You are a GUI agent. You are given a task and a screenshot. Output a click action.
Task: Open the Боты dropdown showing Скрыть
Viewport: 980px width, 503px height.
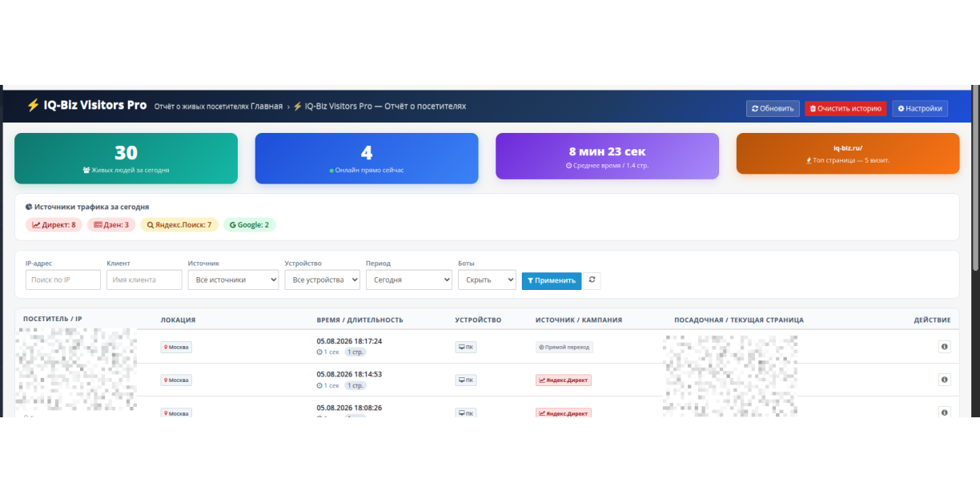(x=487, y=280)
